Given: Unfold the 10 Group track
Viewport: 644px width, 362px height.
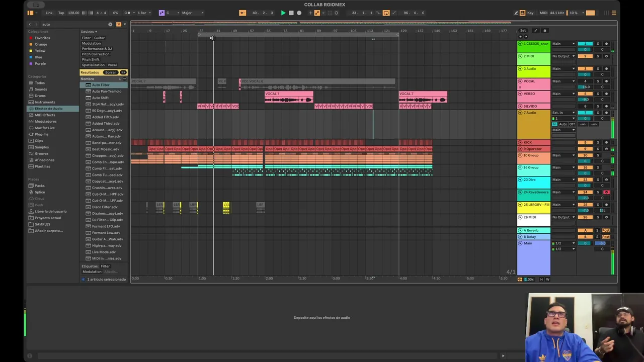Looking at the screenshot, I should pos(520,155).
